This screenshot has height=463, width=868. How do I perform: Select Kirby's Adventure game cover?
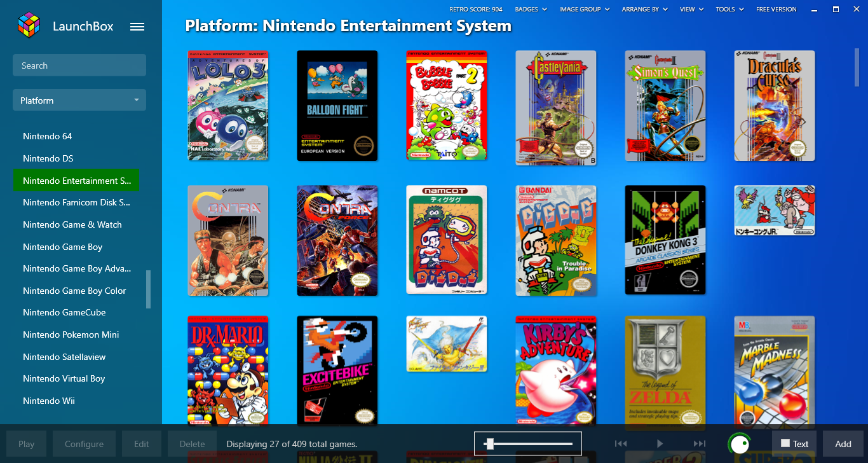click(x=556, y=371)
